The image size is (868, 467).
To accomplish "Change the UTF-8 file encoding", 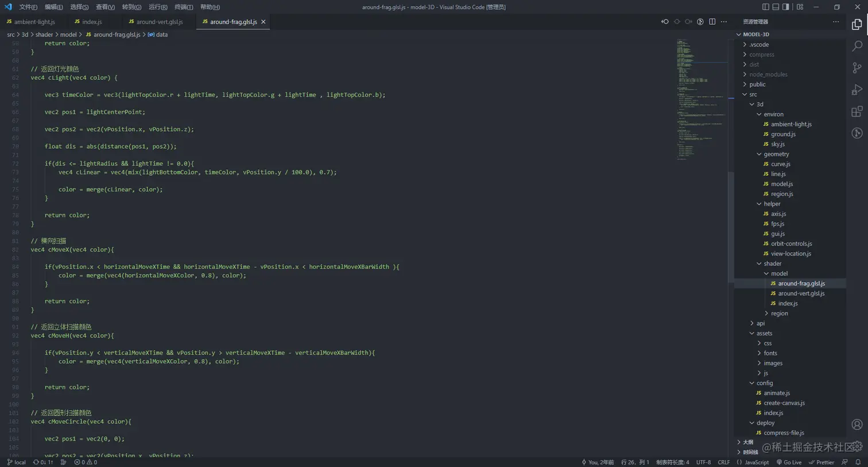I will pyautogui.click(x=703, y=462).
